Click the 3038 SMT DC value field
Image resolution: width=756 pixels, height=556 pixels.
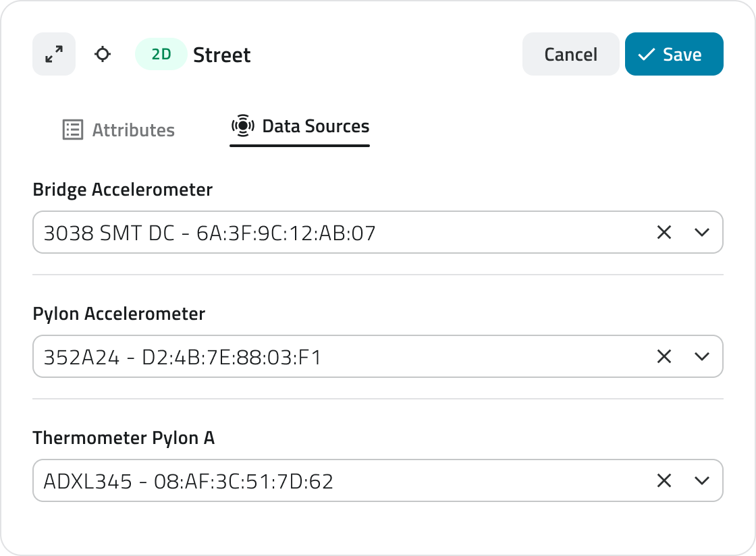tap(209, 233)
